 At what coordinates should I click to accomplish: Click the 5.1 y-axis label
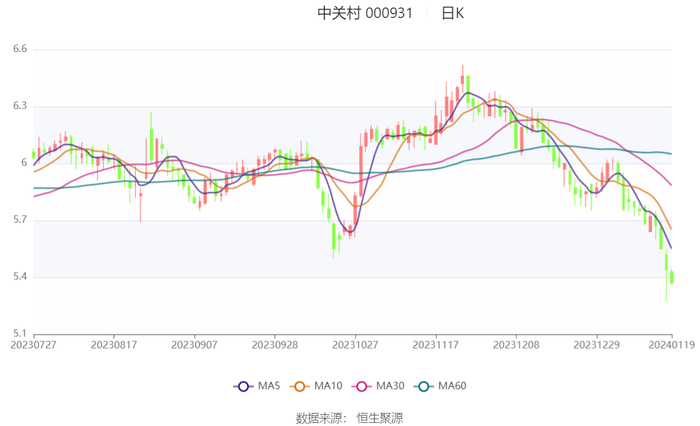(20, 333)
